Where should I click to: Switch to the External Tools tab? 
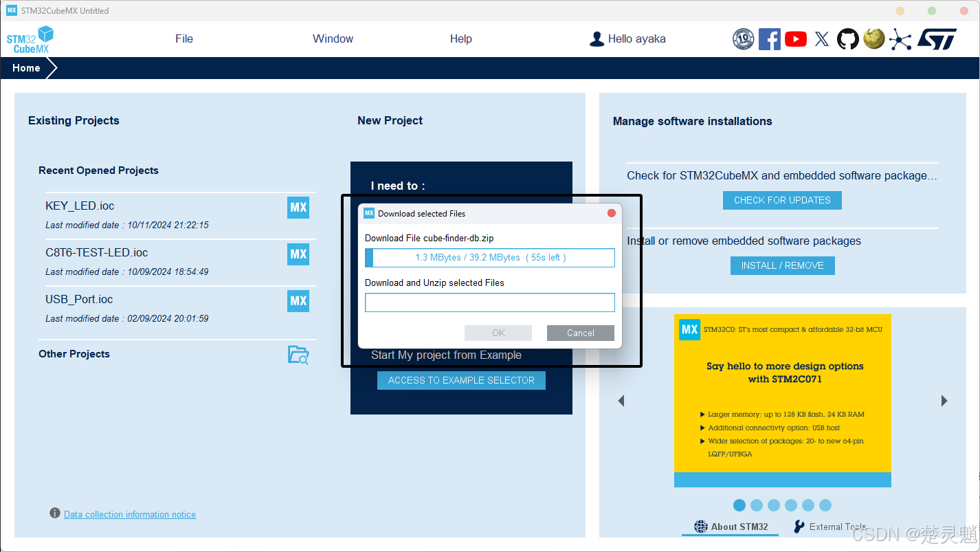830,527
